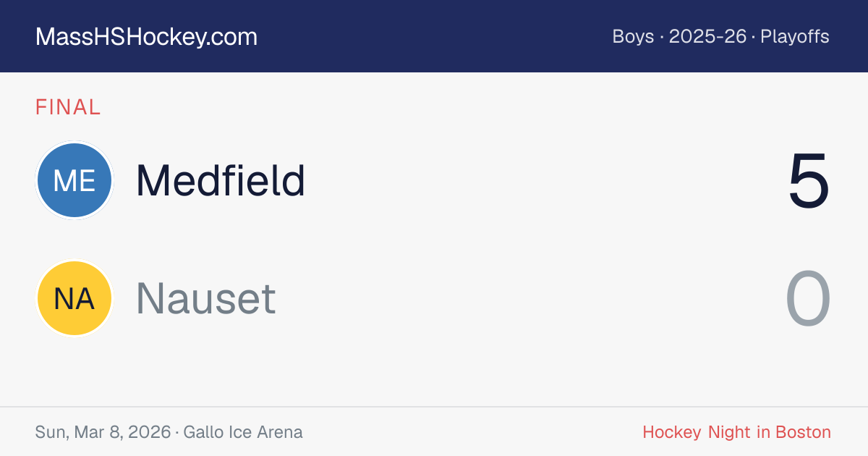
Task: Click the blue ME team badge
Action: (75, 180)
